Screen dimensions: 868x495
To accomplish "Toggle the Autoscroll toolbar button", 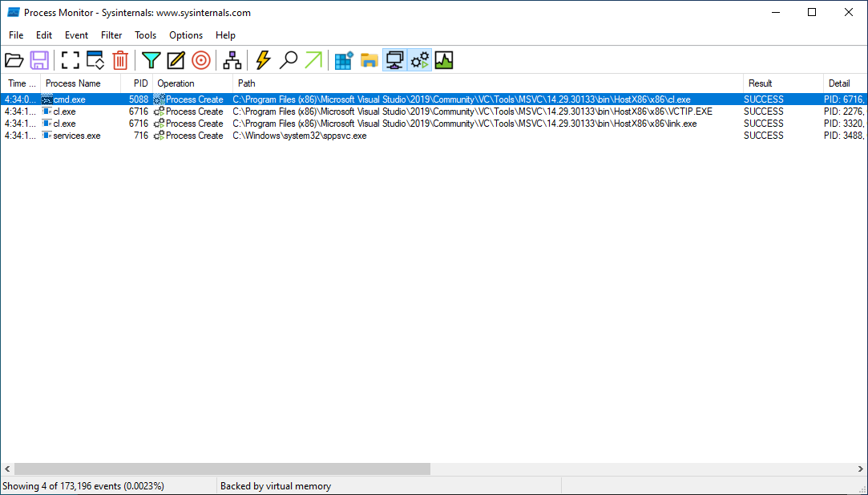I will [x=95, y=60].
